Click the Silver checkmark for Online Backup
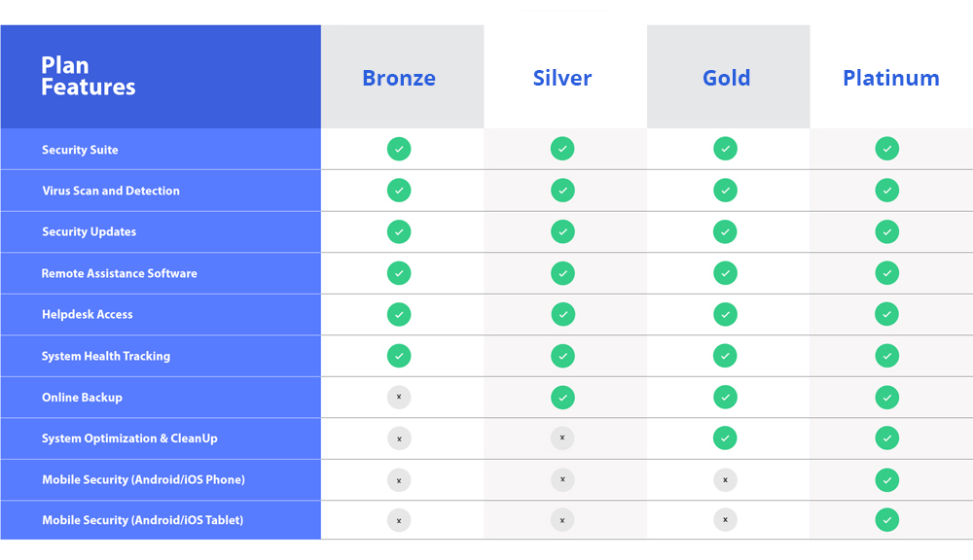Image resolution: width=973 pixels, height=560 pixels. coord(562,398)
